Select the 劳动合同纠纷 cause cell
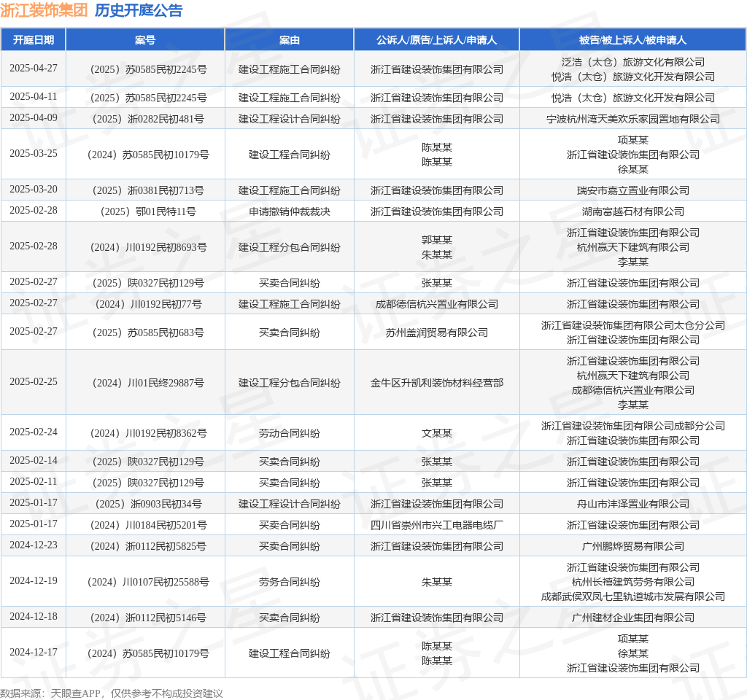This screenshot has width=747, height=700. coord(289,433)
